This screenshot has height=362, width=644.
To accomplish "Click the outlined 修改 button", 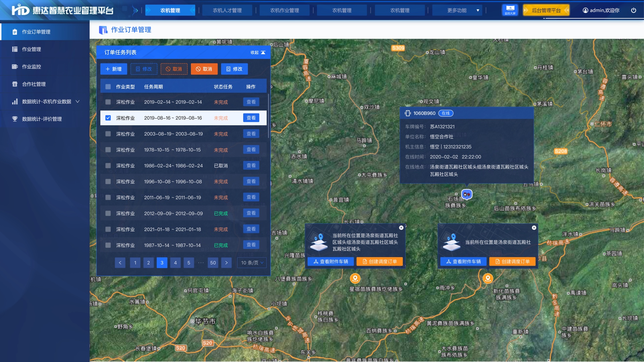I will (x=144, y=69).
